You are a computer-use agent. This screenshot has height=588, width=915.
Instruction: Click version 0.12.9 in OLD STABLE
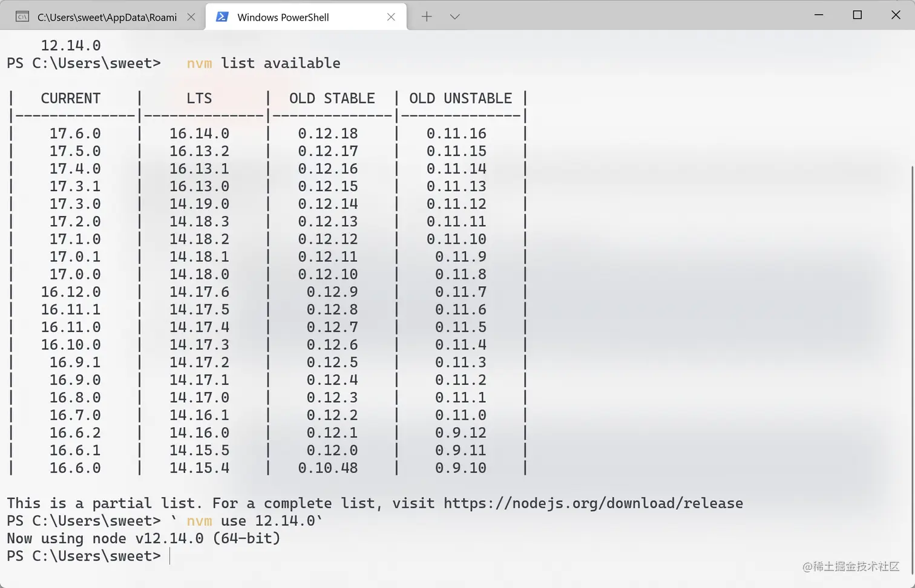[x=332, y=292]
